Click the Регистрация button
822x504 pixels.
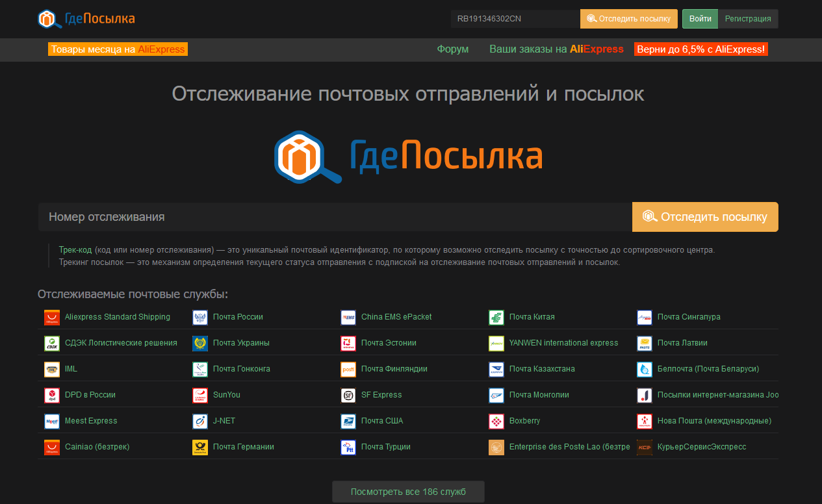748,19
